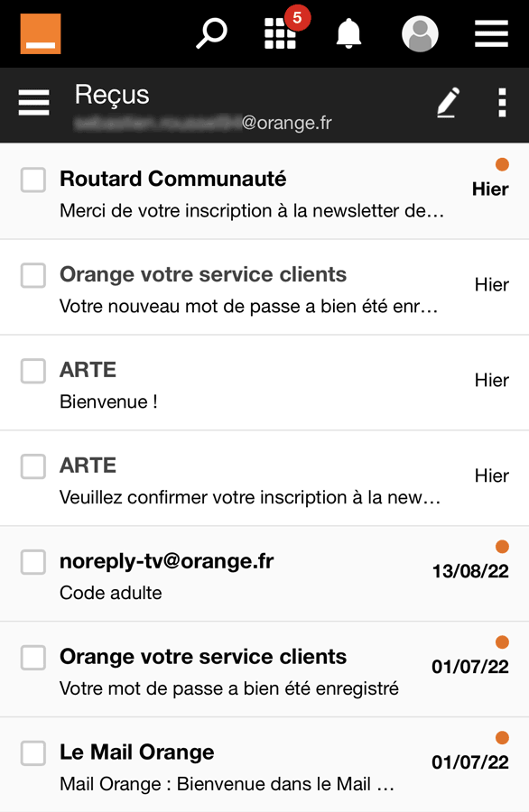Check the ARTE Bienvenue email checkbox
529x812 pixels.
pyautogui.click(x=33, y=371)
